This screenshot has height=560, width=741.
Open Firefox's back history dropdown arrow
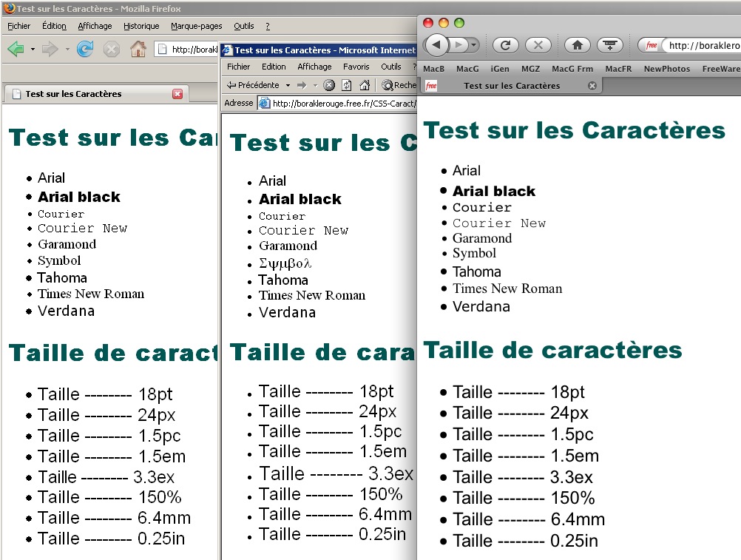pyautogui.click(x=33, y=49)
